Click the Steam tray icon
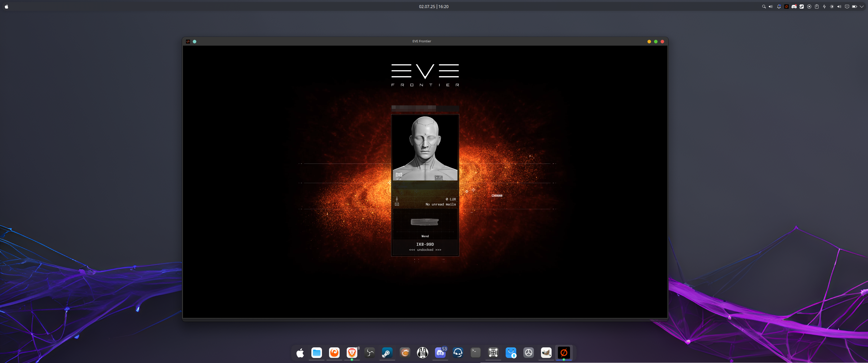This screenshot has height=363, width=868. tap(802, 6)
